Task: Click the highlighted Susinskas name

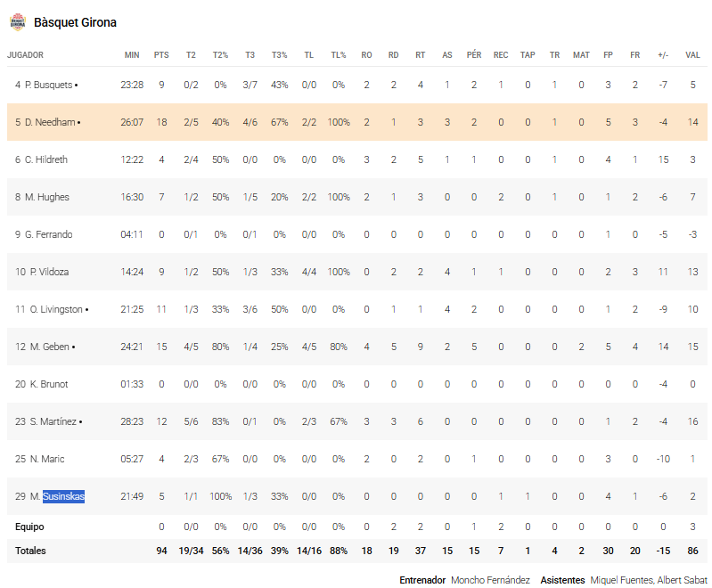Action: tap(63, 496)
